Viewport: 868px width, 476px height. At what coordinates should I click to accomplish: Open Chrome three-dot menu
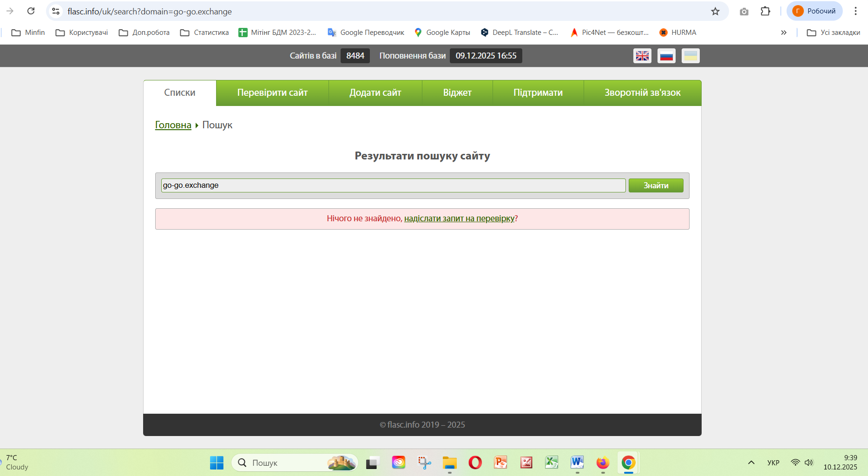pyautogui.click(x=855, y=11)
